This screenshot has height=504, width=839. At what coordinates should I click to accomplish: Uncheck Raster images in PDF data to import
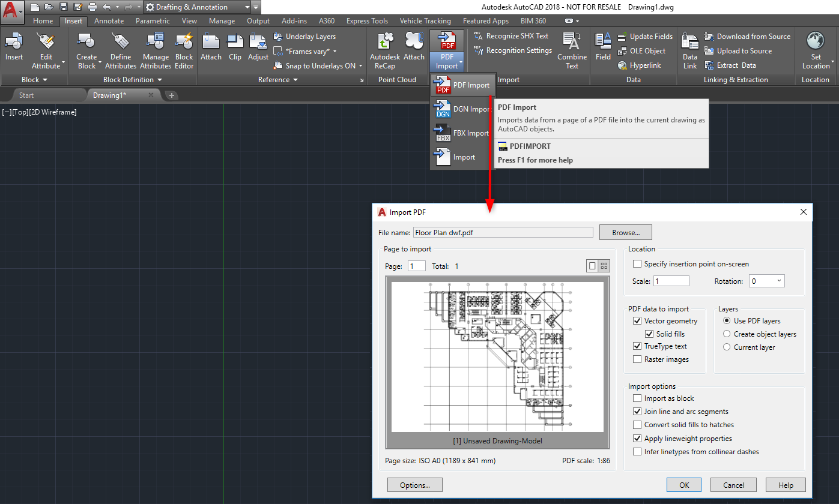638,359
